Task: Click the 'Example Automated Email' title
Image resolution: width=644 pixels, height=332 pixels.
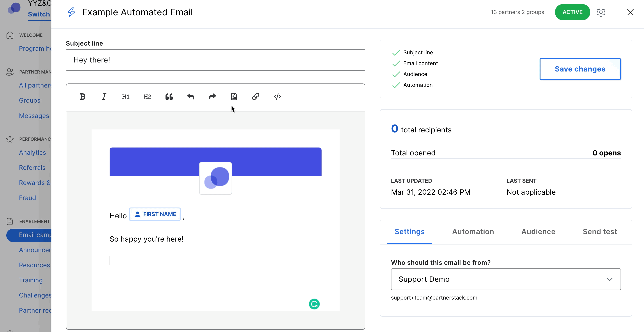Action: 137,12
